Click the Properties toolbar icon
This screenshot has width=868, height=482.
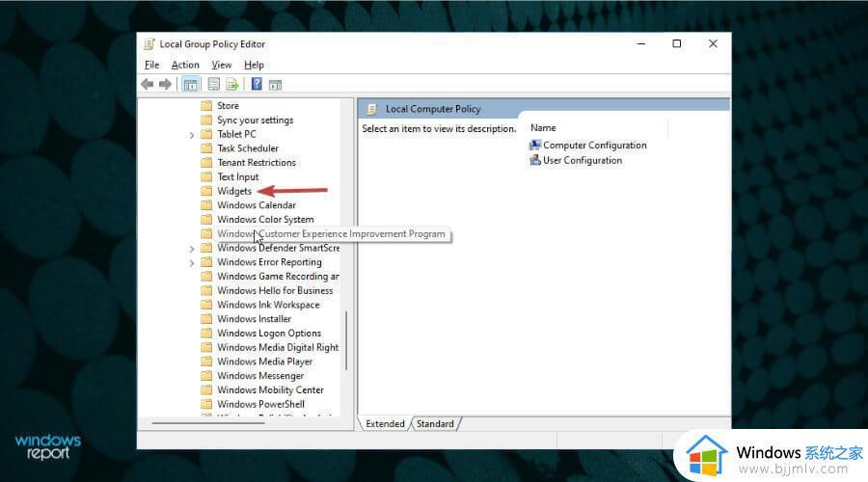(214, 84)
